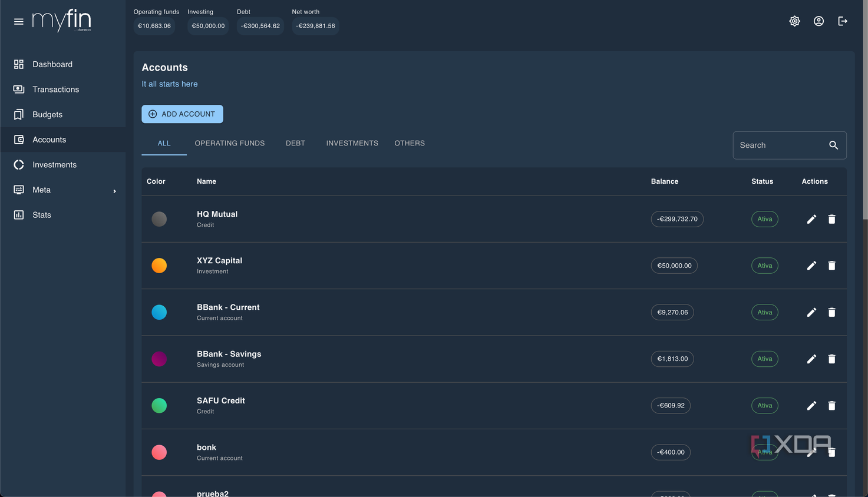Switch to the Debt tab
Image resolution: width=868 pixels, height=497 pixels.
click(x=295, y=143)
